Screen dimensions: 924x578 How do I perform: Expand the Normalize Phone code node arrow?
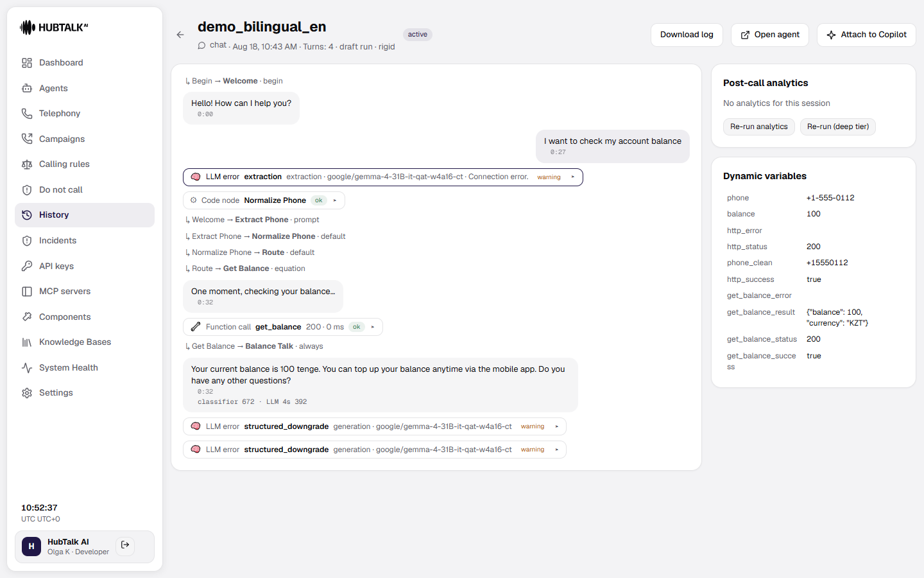[335, 200]
